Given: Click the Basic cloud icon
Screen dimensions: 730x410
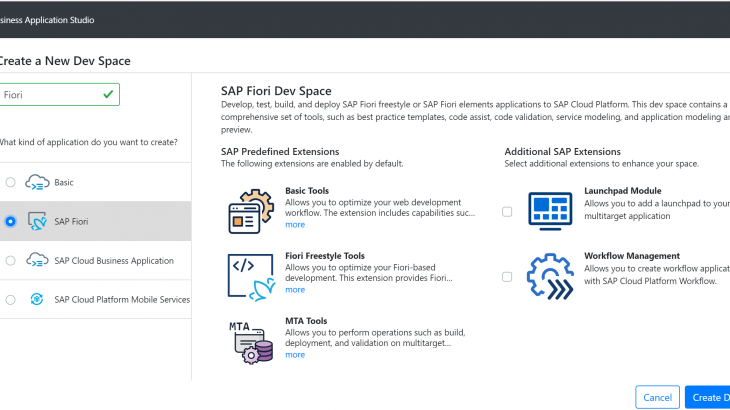Looking at the screenshot, I should (x=37, y=182).
